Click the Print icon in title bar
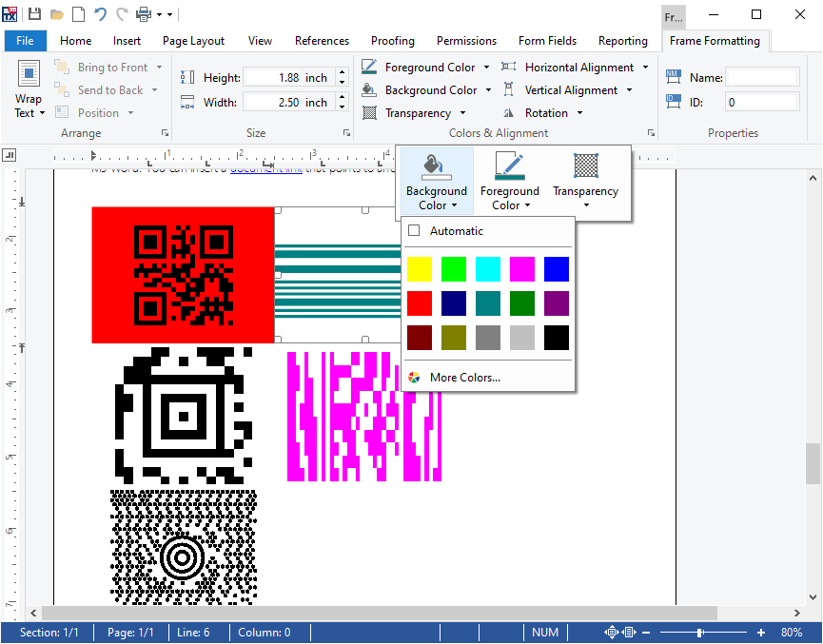This screenshot has height=644, width=823. coord(145,14)
